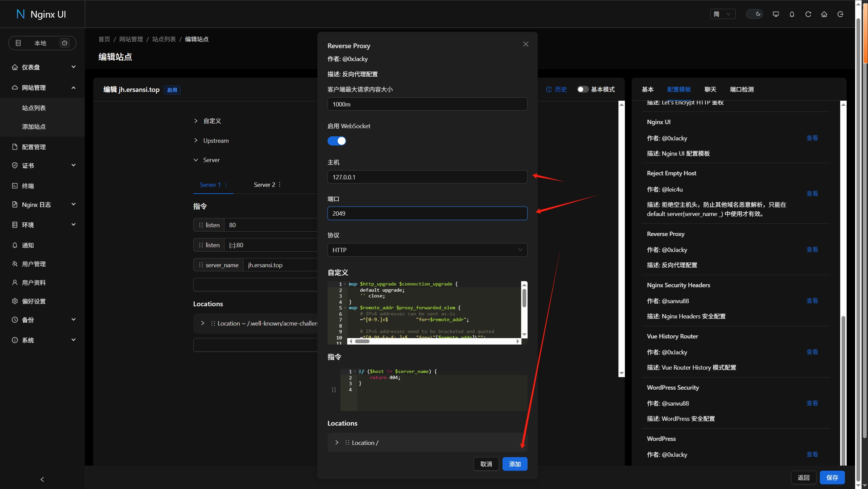Screen dimensions: 868x489
Task: Click 查看 for WordPress Security template
Action: tap(812, 403)
